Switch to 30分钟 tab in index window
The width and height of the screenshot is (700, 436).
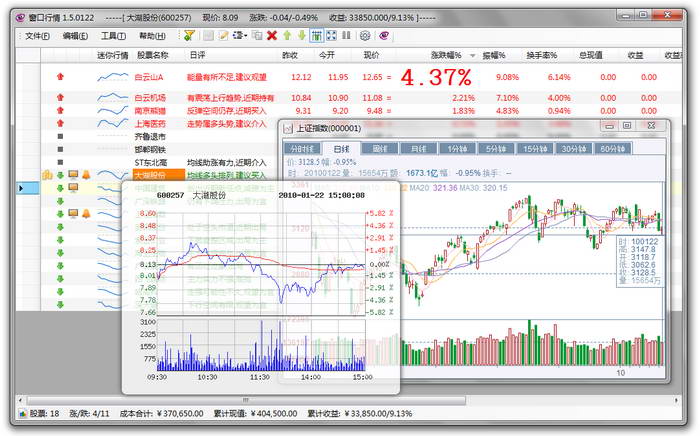click(574, 149)
